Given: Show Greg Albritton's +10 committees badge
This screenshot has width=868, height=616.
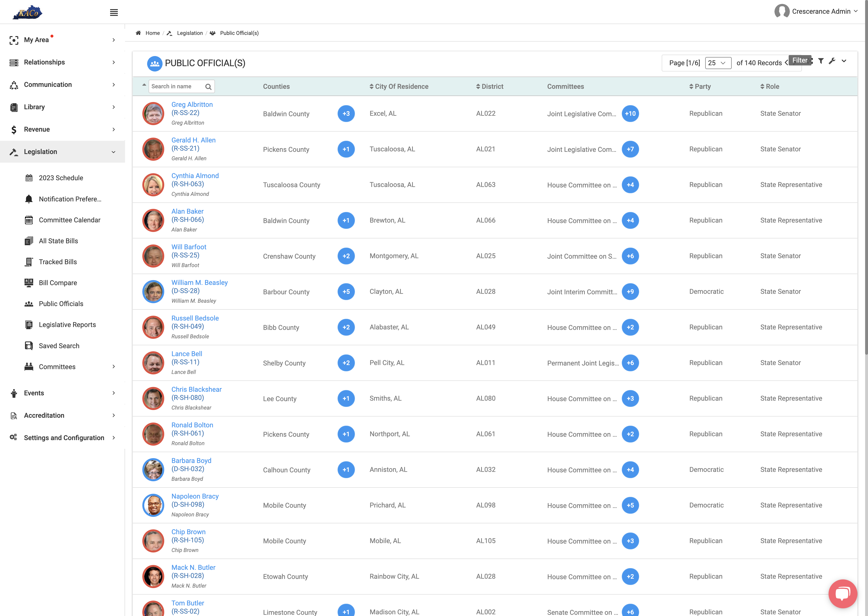Looking at the screenshot, I should click(x=630, y=113).
